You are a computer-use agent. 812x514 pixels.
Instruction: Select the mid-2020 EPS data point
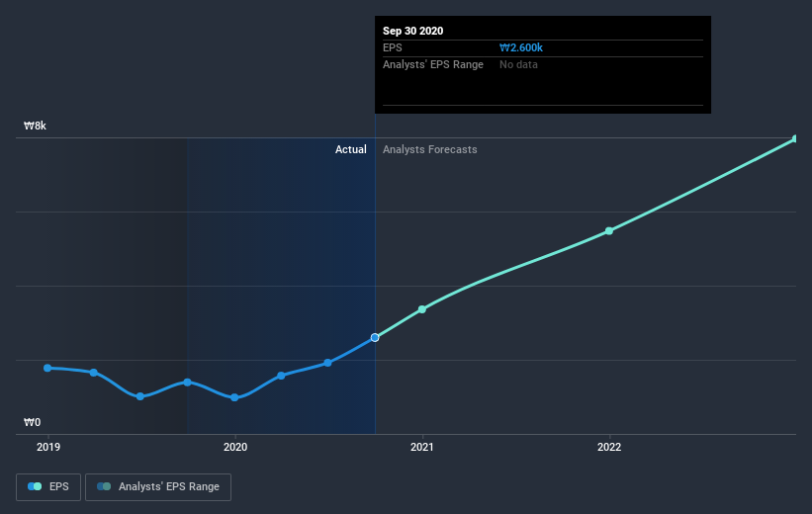click(x=327, y=363)
